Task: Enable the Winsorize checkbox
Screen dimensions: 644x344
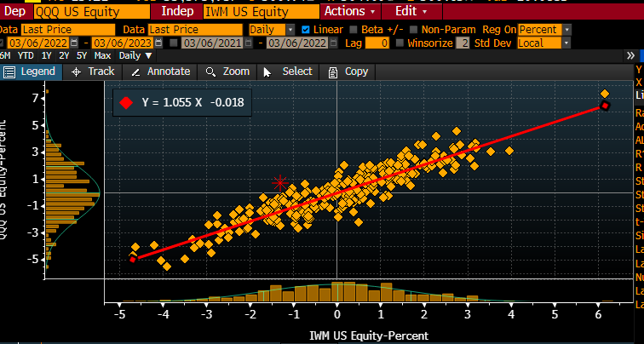Action: pos(400,43)
